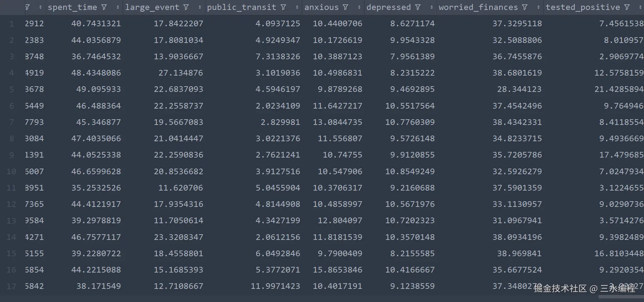Click the filter icon on anxious column

click(x=345, y=7)
